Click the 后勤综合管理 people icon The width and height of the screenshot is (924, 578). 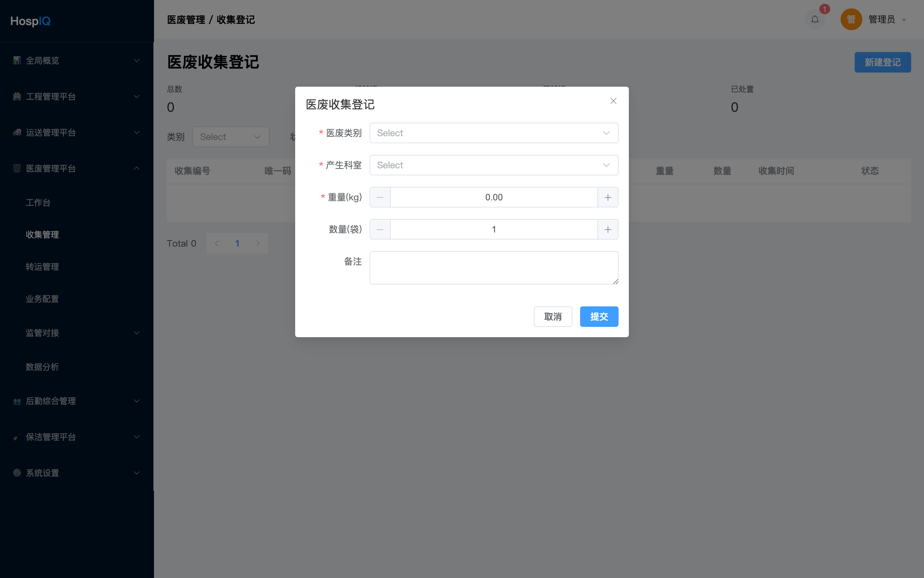tap(17, 401)
